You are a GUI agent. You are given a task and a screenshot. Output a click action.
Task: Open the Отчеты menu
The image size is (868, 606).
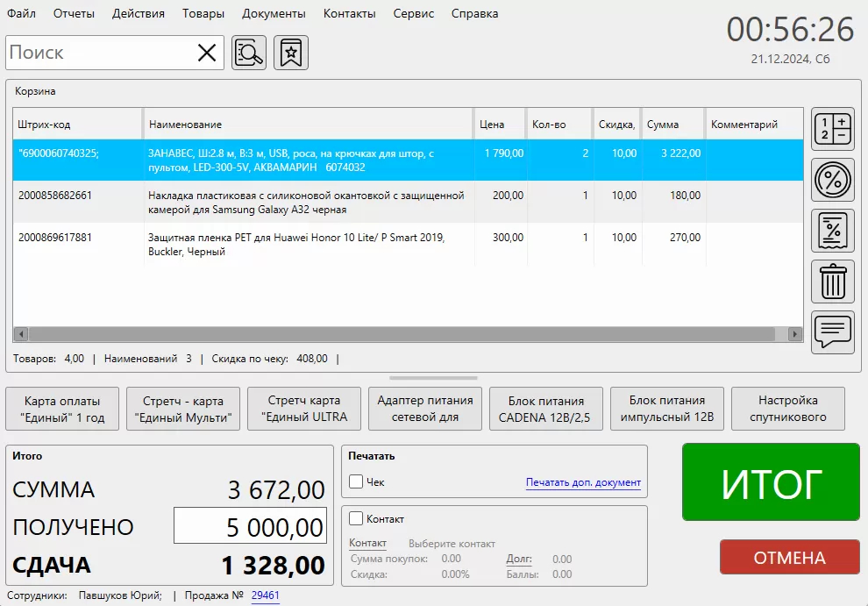74,13
